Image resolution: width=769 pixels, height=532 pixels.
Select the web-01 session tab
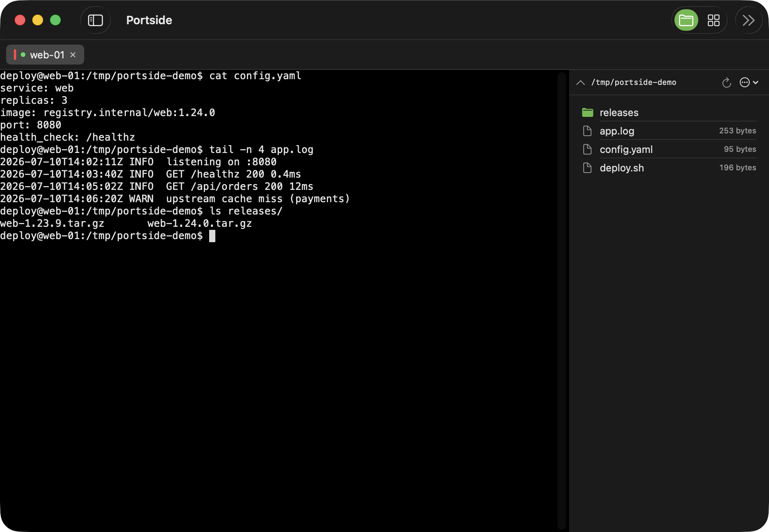45,55
